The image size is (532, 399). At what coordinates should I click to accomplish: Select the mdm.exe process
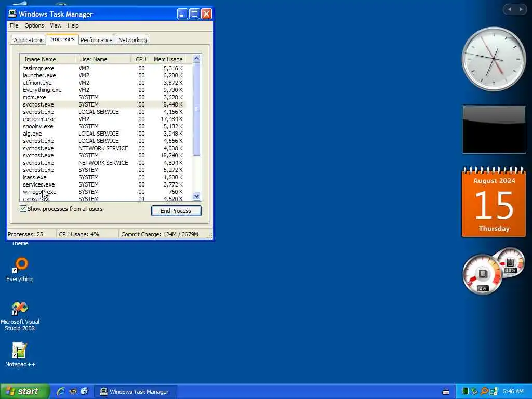pos(103,97)
